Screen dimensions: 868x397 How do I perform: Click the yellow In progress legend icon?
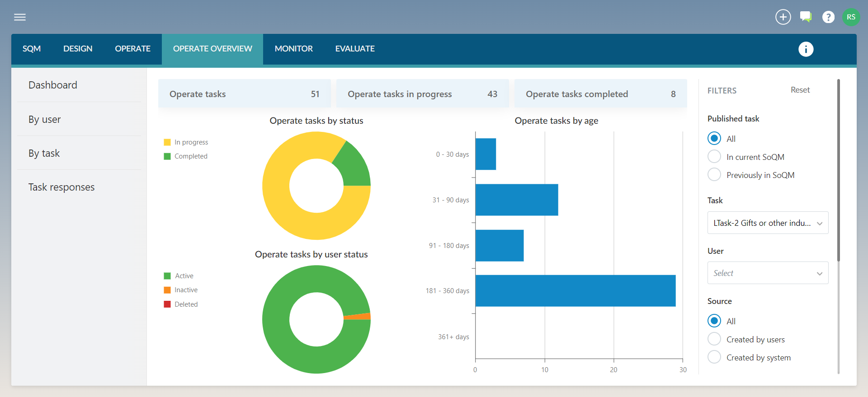[167, 142]
